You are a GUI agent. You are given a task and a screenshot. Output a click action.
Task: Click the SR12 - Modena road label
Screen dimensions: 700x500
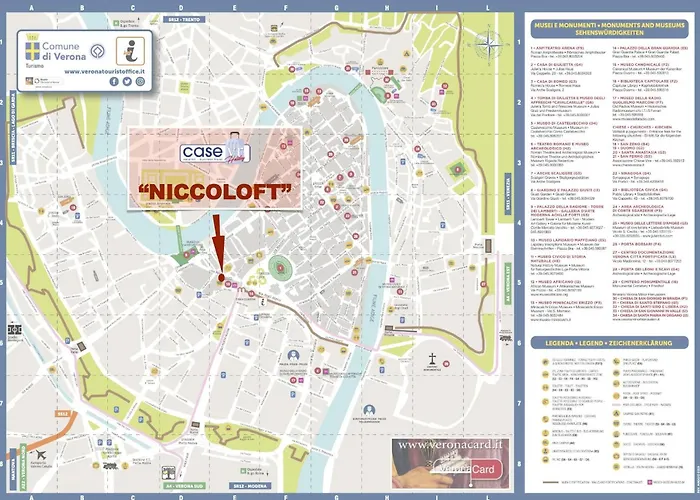pos(250,486)
